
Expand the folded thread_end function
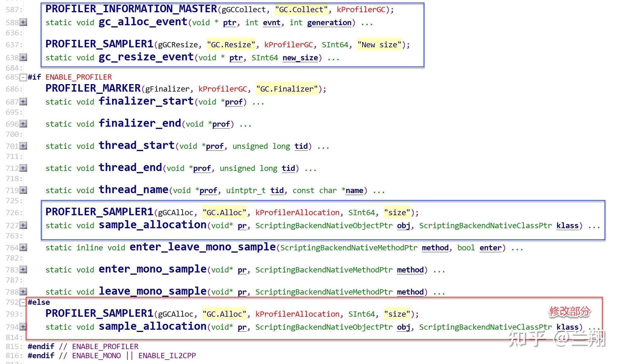[x=24, y=168]
